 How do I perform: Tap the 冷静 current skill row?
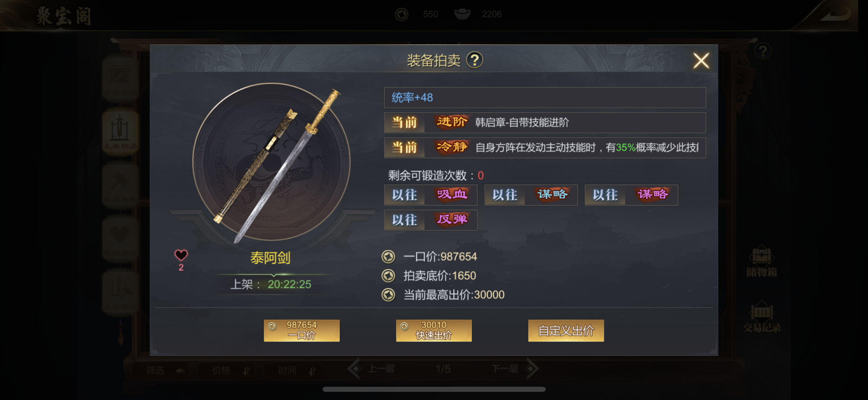[545, 148]
